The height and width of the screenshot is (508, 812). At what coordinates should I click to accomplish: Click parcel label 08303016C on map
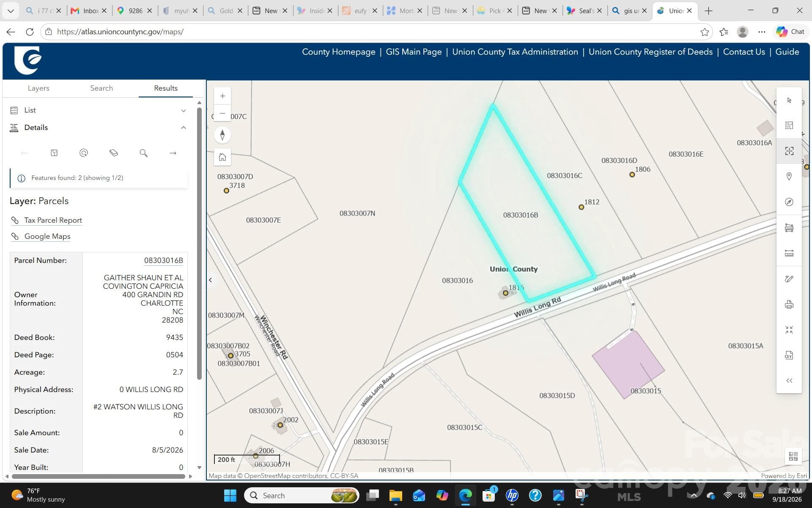565,176
